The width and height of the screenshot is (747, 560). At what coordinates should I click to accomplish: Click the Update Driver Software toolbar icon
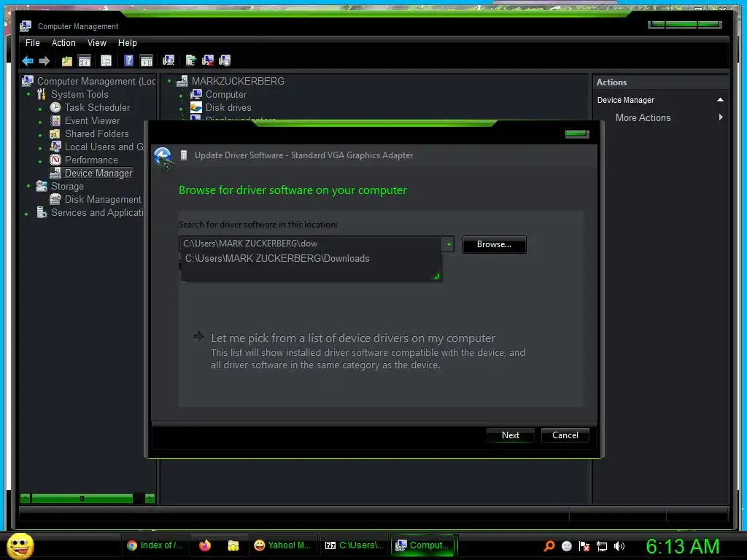coord(190,61)
